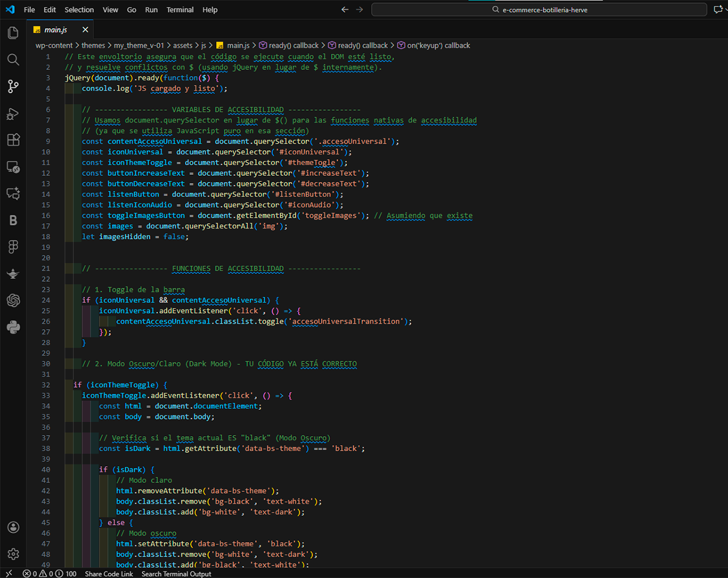
Task: Open the Bootstrap extension icon in sidebar
Action: point(13,220)
